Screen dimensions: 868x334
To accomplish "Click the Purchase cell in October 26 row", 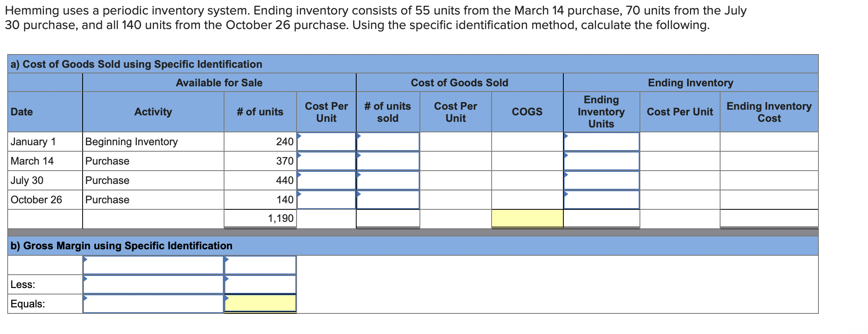I will [x=153, y=200].
